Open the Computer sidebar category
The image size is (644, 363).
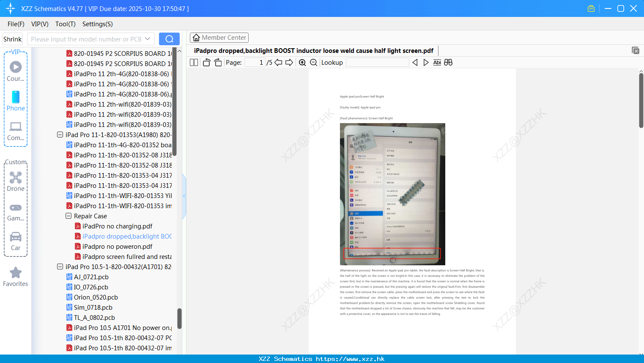tap(16, 131)
